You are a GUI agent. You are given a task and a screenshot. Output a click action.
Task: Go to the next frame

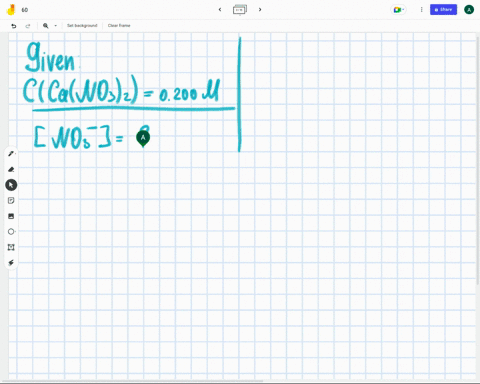point(260,10)
